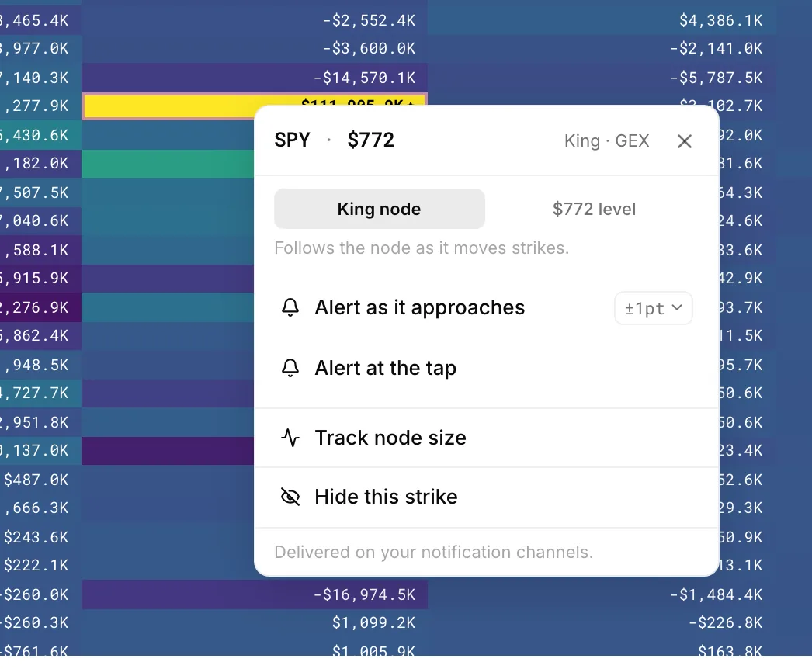Click the crossed-eye Hide this strike icon

[x=290, y=497]
